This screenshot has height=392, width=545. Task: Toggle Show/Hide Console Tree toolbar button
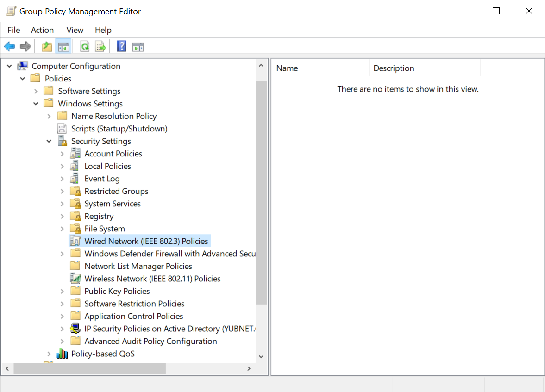63,46
